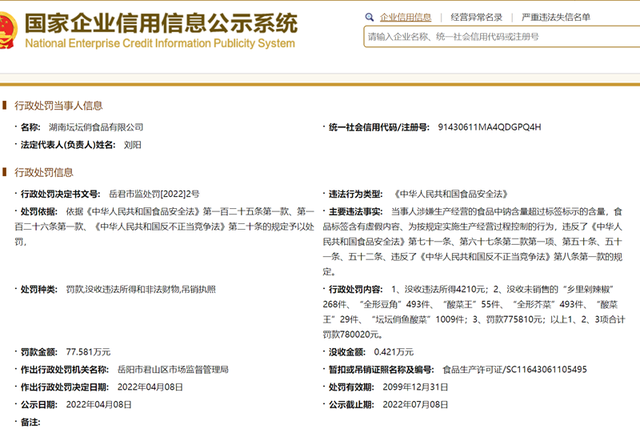Click the 处罚依据 label
Image resolution: width=640 pixels, height=433 pixels.
[x=39, y=211]
